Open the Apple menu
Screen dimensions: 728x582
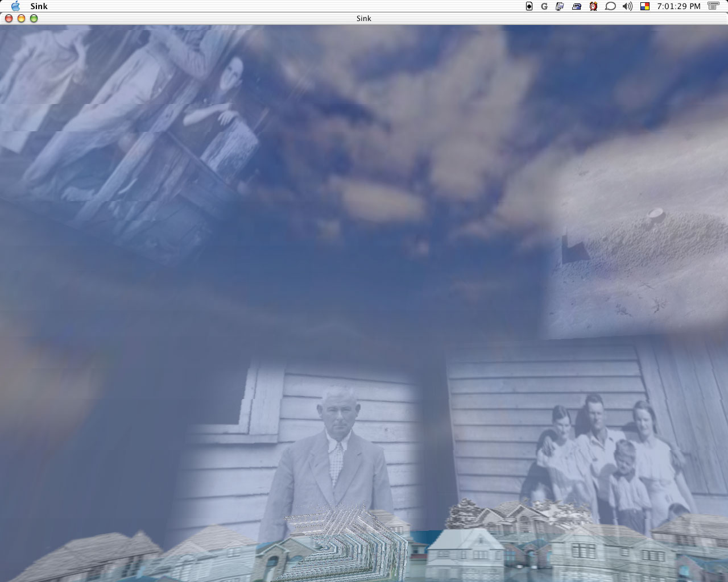tap(15, 6)
